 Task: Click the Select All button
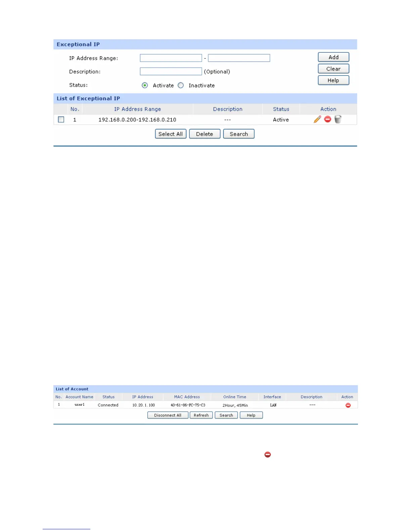click(171, 134)
